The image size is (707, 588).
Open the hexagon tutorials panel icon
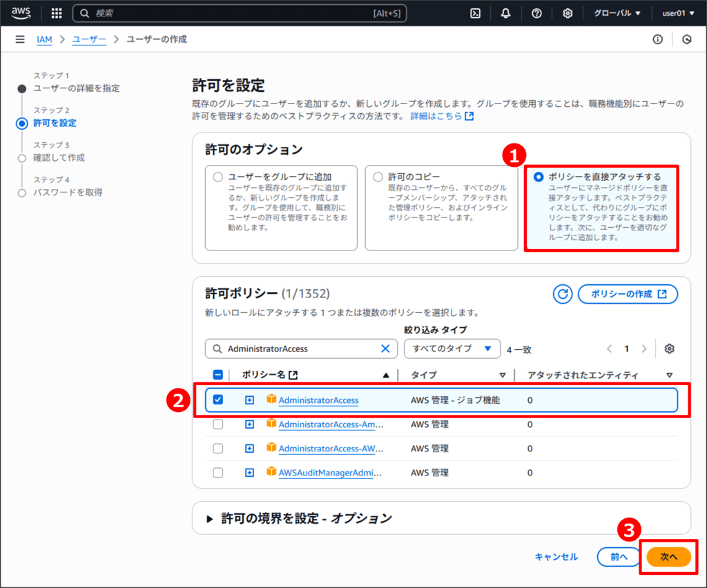pos(686,39)
